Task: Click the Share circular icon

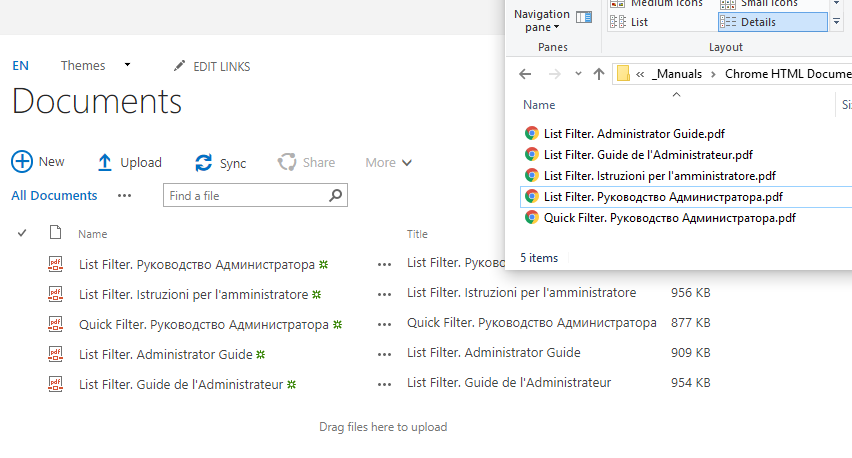Action: [x=287, y=162]
